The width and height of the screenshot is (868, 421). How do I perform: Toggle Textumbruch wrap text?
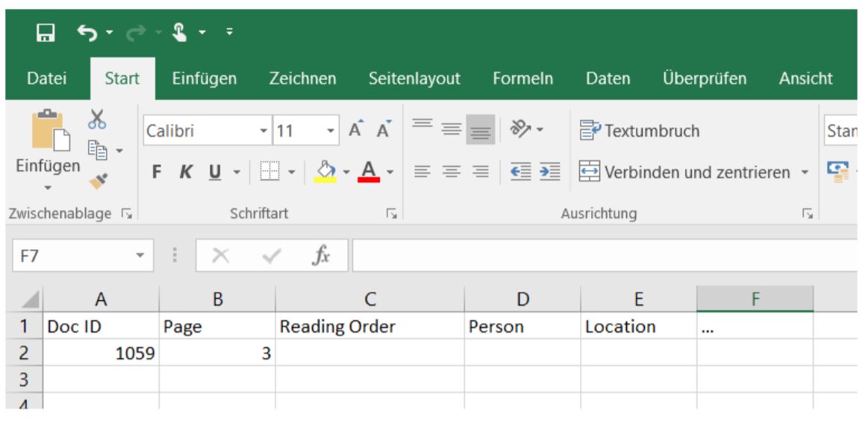[x=640, y=131]
